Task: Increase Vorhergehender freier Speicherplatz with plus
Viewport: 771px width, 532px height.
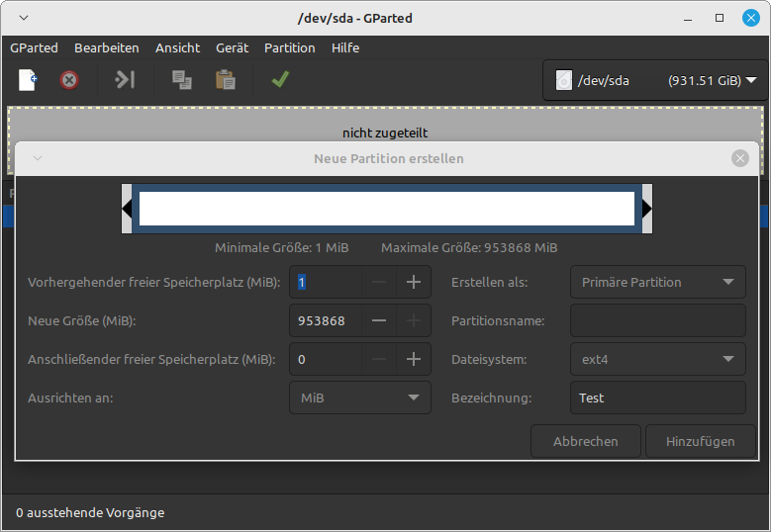Action: pyautogui.click(x=414, y=282)
